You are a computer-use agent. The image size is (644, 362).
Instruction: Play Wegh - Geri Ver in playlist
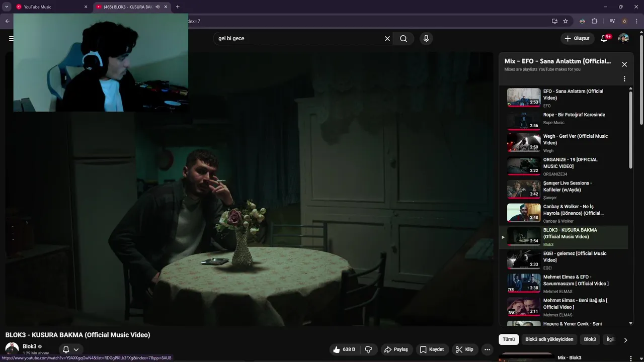click(x=564, y=143)
